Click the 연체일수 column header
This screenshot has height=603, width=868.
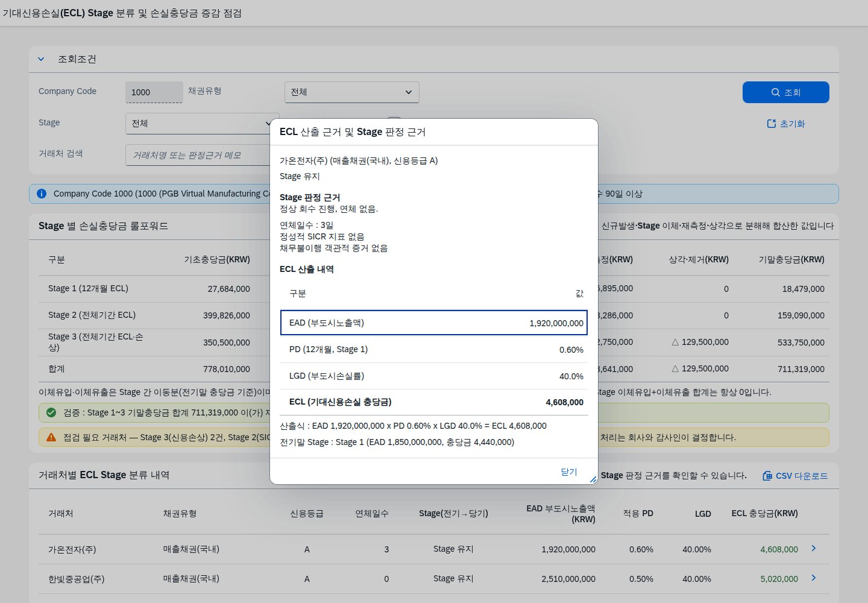[372, 513]
